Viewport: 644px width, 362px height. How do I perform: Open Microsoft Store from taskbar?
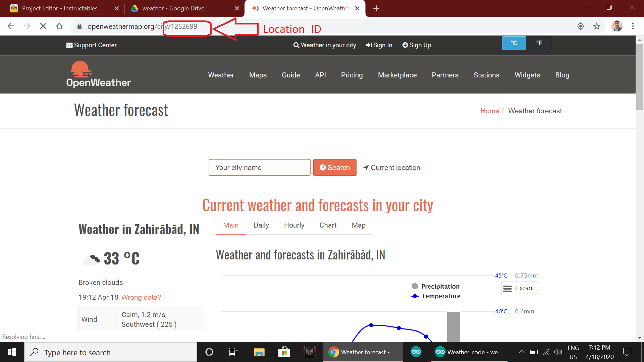(284, 352)
